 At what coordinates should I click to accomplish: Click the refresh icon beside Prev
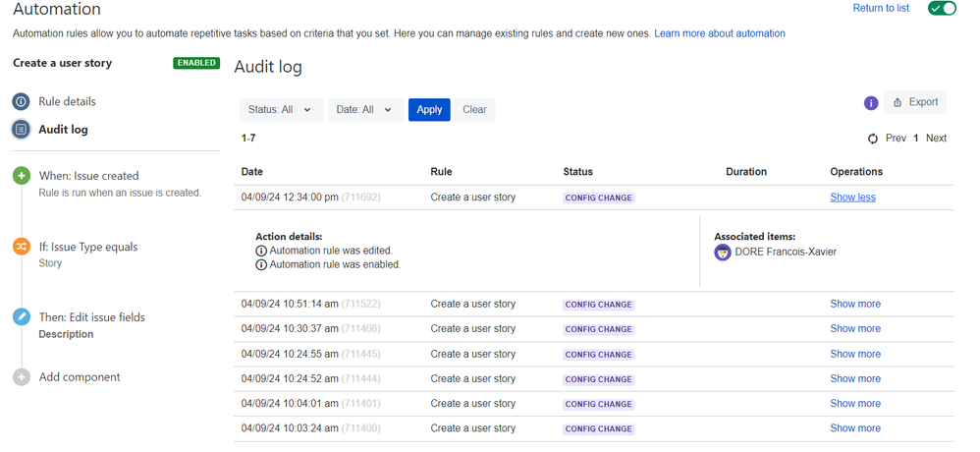pyautogui.click(x=873, y=139)
